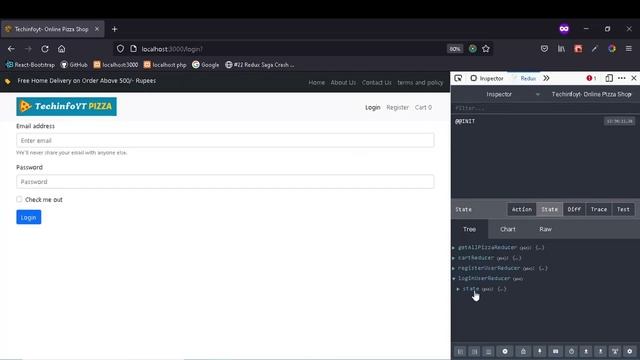Click the red error count indicator
Image resolution: width=640 pixels, height=360 pixels.
591,78
